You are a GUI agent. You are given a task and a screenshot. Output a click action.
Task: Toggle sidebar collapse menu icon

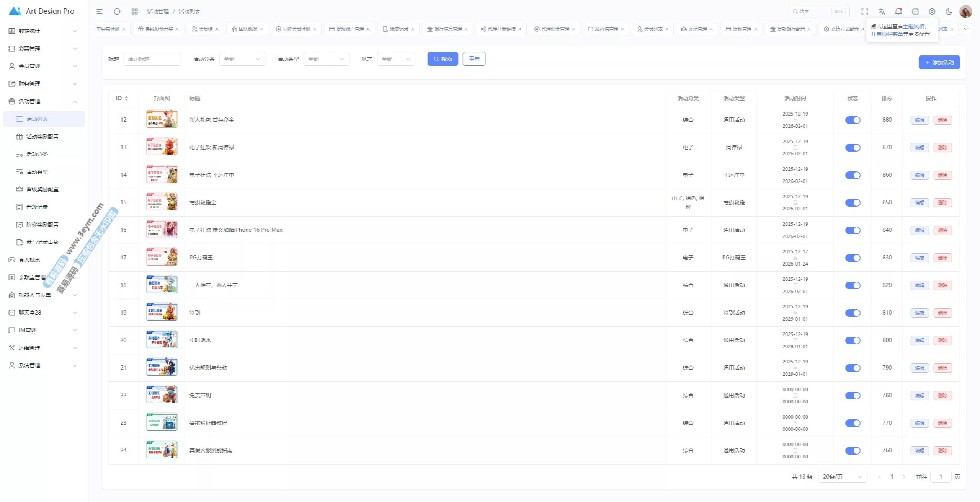(x=100, y=11)
